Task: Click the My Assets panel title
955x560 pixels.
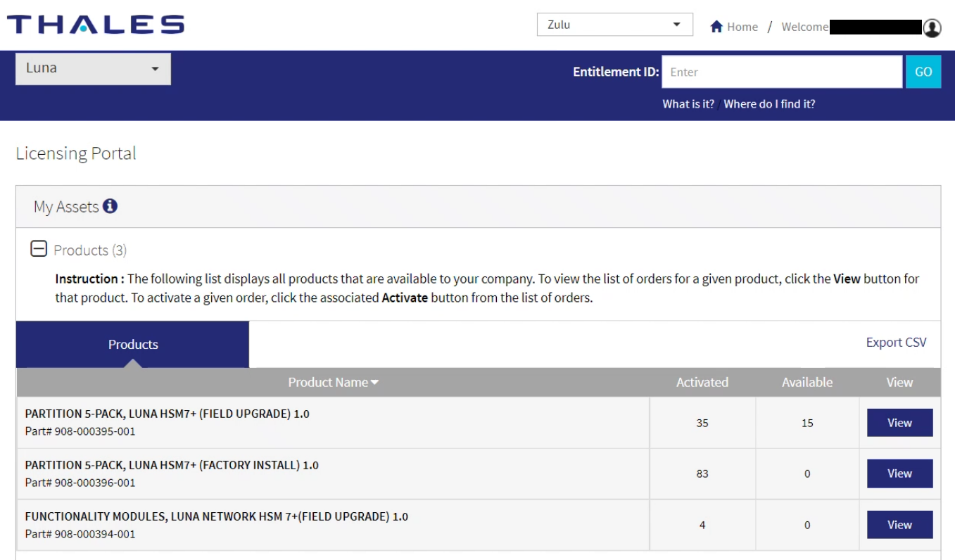Action: pos(66,207)
